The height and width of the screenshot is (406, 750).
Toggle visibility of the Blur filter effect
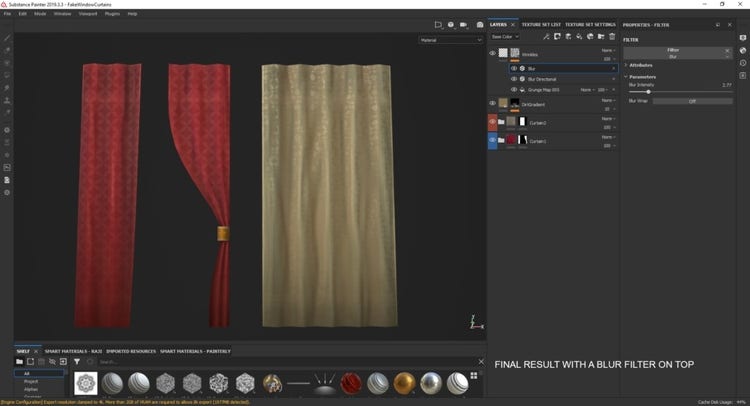click(514, 68)
